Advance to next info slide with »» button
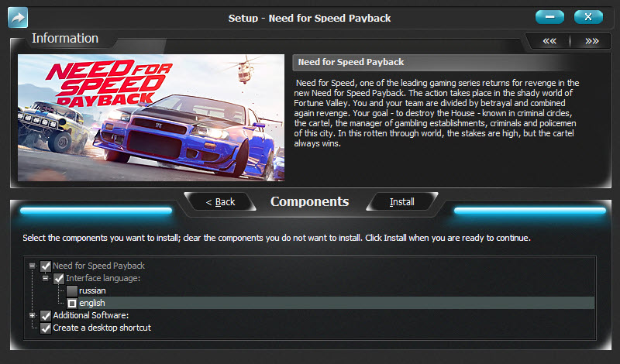Screen dimensions: 620x364 591,41
